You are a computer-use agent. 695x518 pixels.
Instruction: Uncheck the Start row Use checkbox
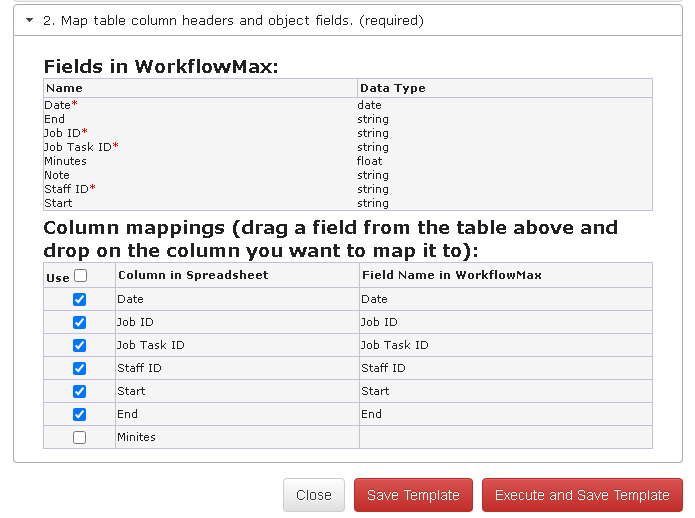(x=79, y=392)
